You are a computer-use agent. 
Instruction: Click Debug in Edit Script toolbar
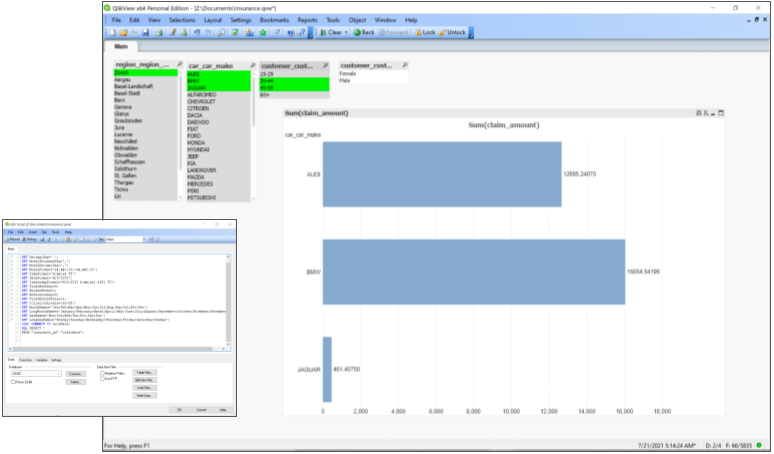[x=30, y=239]
